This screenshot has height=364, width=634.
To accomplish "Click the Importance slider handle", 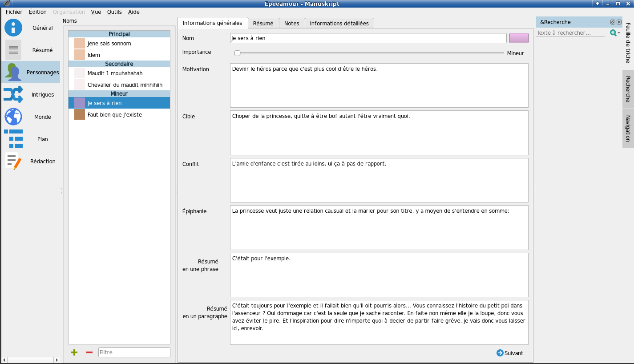I will [x=237, y=53].
